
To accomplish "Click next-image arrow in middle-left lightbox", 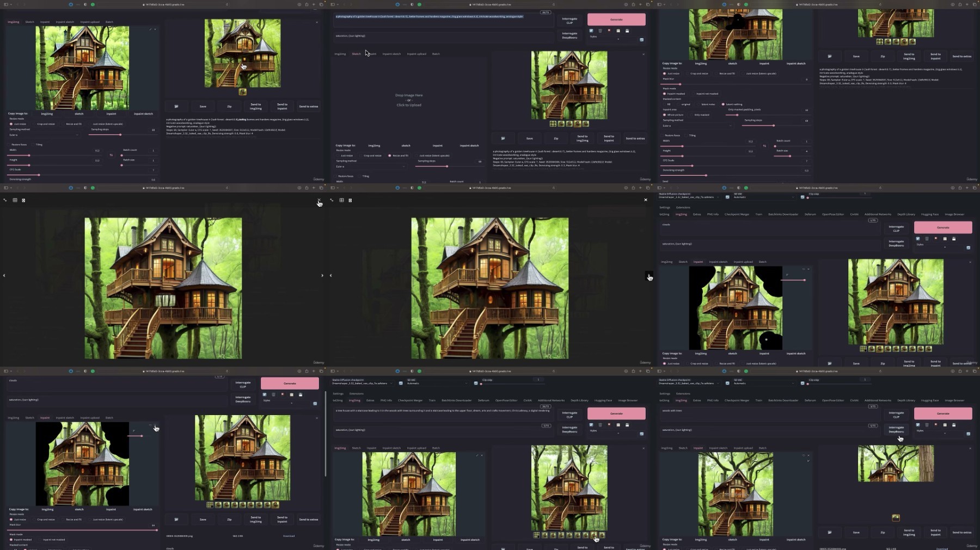I will click(322, 275).
